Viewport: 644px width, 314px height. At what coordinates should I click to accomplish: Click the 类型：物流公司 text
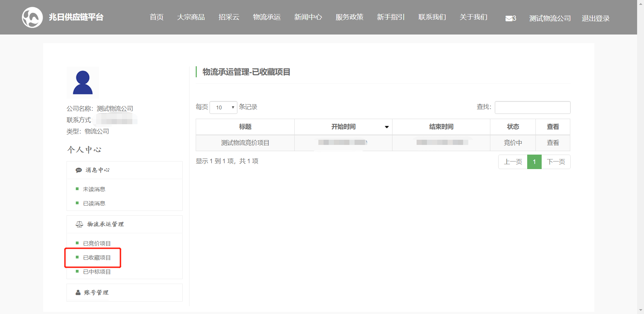click(x=88, y=131)
